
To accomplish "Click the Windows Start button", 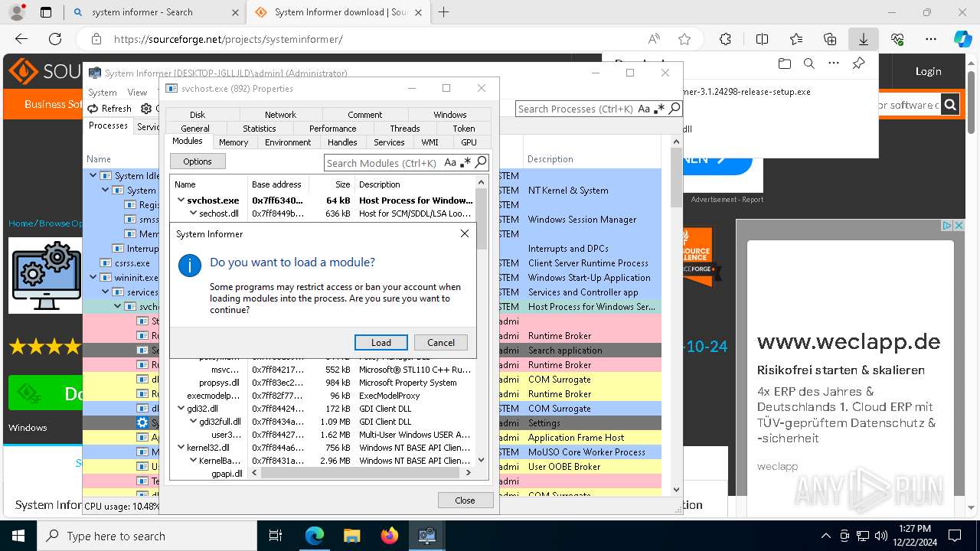I will (x=18, y=536).
